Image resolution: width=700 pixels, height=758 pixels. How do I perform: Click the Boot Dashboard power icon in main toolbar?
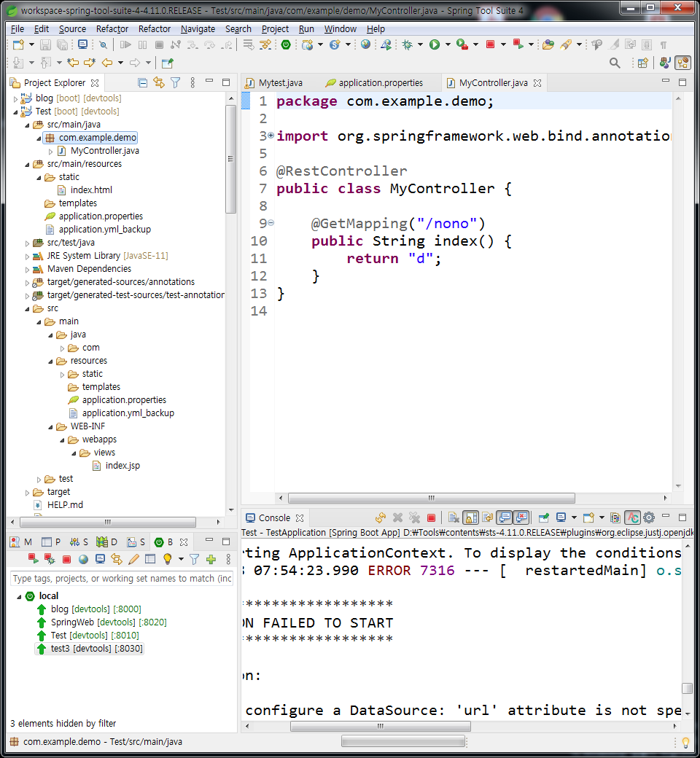(286, 45)
